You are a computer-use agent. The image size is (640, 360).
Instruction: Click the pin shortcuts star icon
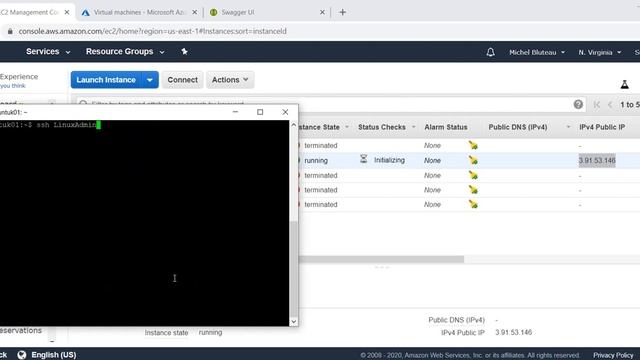coord(184,51)
